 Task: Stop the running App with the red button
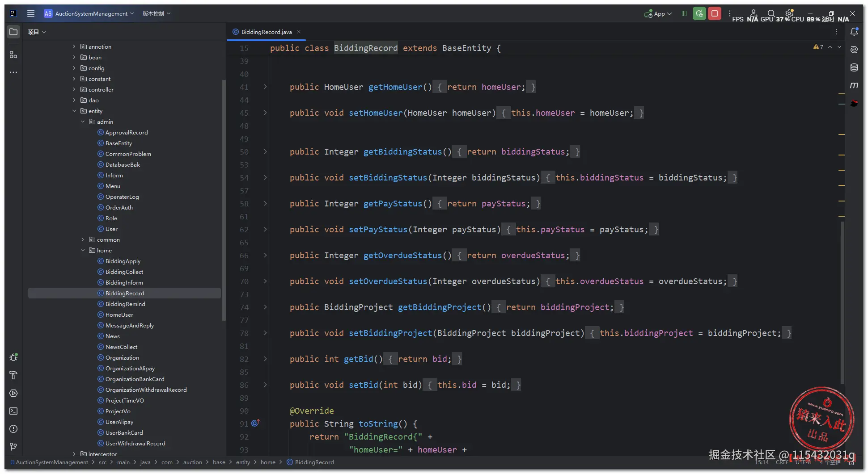click(x=715, y=13)
